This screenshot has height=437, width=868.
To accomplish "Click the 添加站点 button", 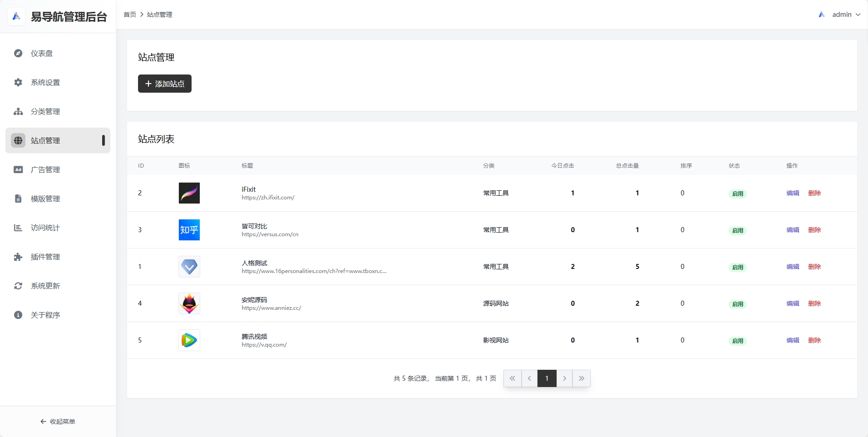I will [x=165, y=84].
